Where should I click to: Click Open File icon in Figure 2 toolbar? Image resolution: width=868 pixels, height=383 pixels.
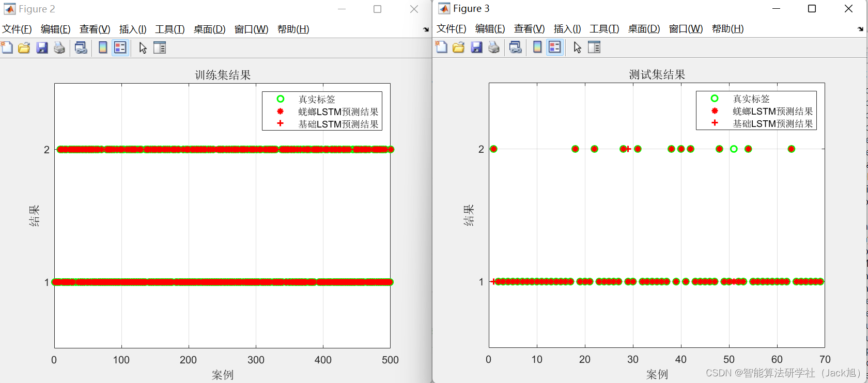click(24, 48)
